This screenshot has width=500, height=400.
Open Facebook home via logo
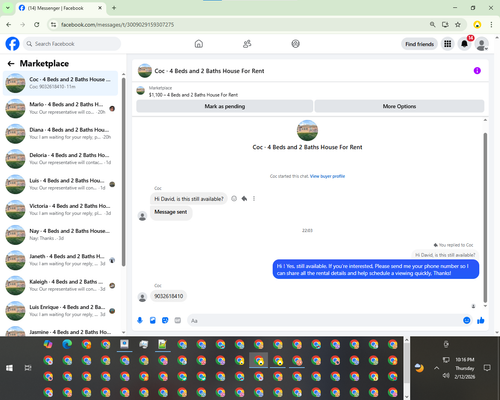point(12,44)
